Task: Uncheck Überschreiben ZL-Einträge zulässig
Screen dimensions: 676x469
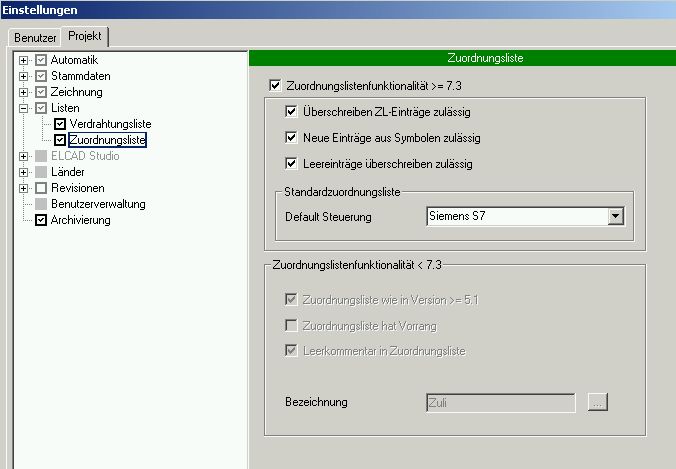Action: coord(291,112)
